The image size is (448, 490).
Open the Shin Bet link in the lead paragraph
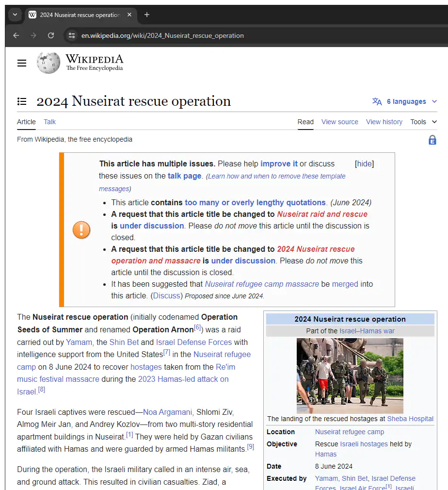pyautogui.click(x=124, y=342)
